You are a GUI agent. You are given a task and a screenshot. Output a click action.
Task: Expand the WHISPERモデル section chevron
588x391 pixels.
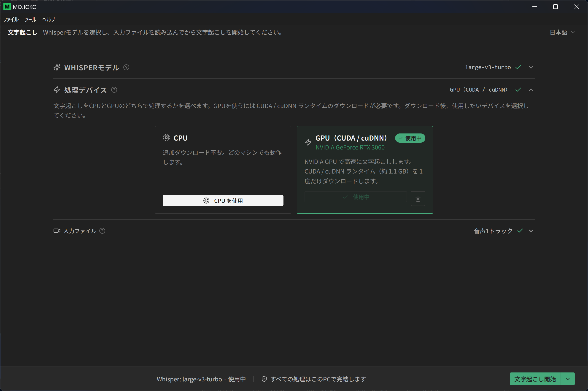pyautogui.click(x=531, y=67)
